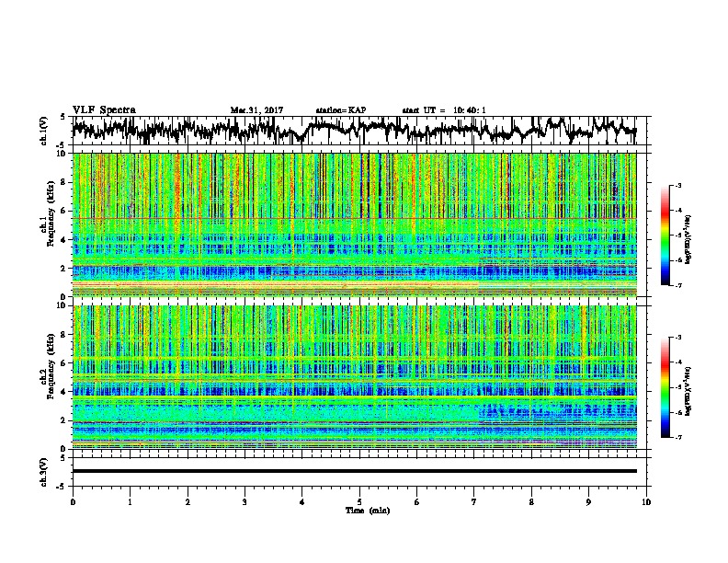728x563 pixels.
Task: Click the "Time (min)" x-axis label
Action: point(368,511)
